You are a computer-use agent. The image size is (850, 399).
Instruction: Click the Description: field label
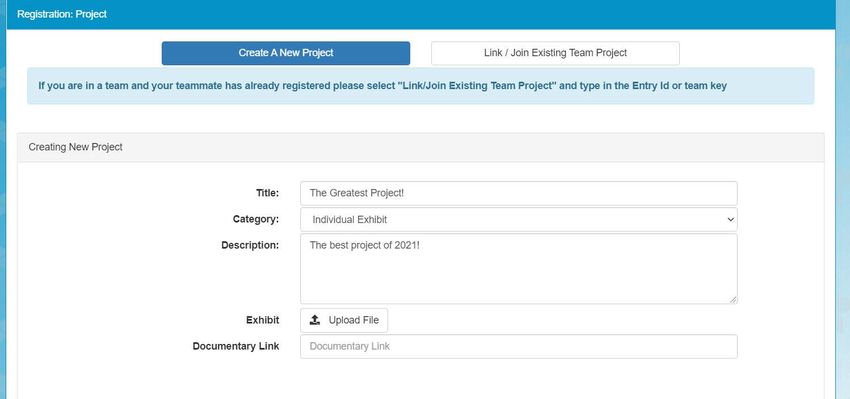click(x=250, y=245)
